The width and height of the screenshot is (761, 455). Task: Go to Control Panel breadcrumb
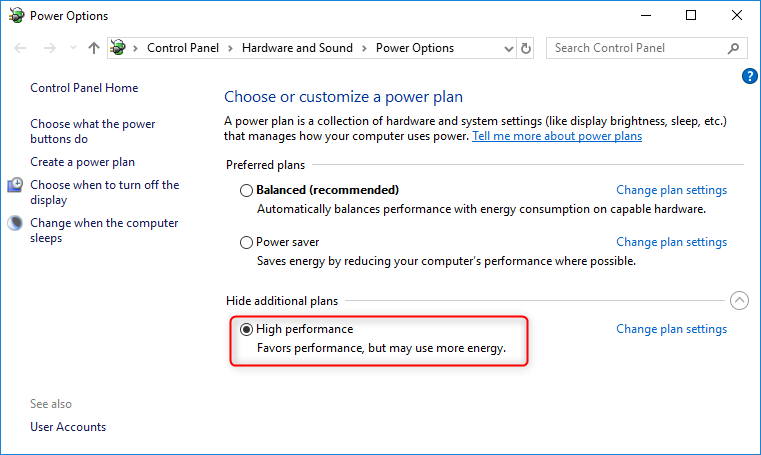[183, 48]
